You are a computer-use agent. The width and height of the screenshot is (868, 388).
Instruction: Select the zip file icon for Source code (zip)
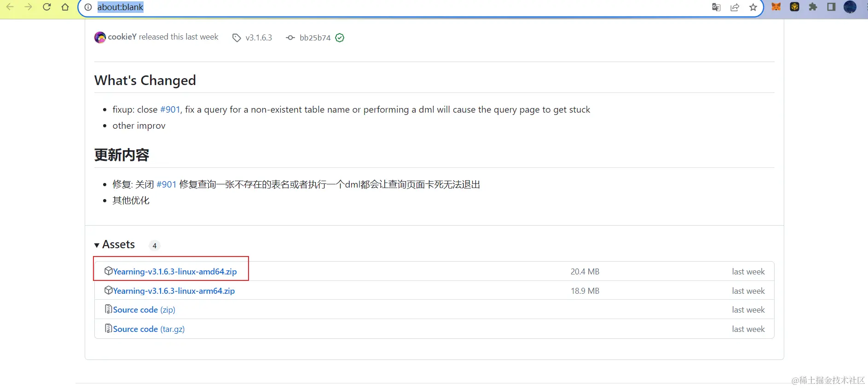point(109,309)
